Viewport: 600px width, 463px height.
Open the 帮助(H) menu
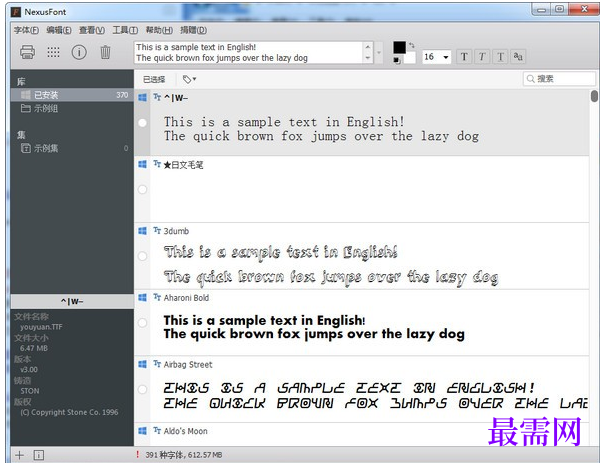point(159,30)
